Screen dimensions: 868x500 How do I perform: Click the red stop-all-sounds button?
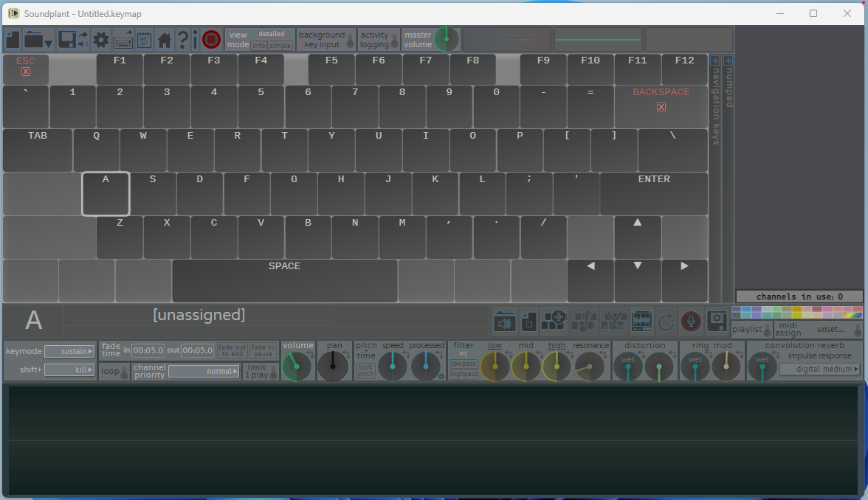coord(211,40)
